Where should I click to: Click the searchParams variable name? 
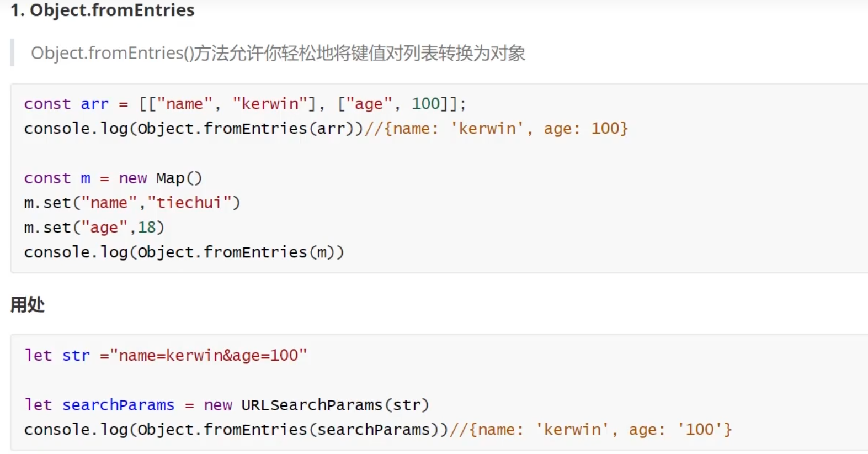click(x=118, y=405)
